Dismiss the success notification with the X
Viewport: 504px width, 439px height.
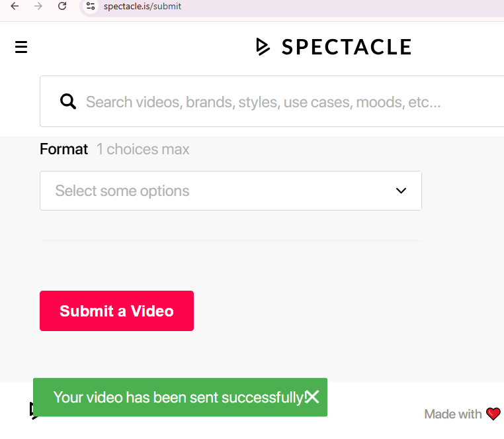pos(312,397)
